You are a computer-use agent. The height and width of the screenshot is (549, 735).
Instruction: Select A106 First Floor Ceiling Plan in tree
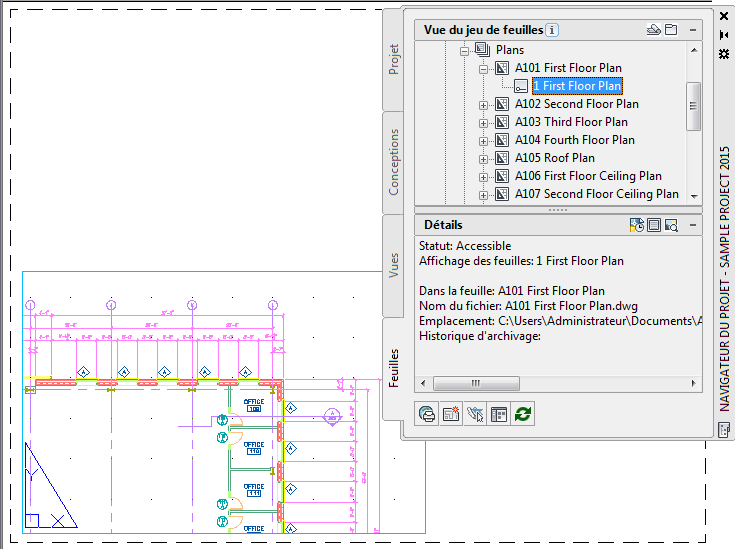coord(588,176)
